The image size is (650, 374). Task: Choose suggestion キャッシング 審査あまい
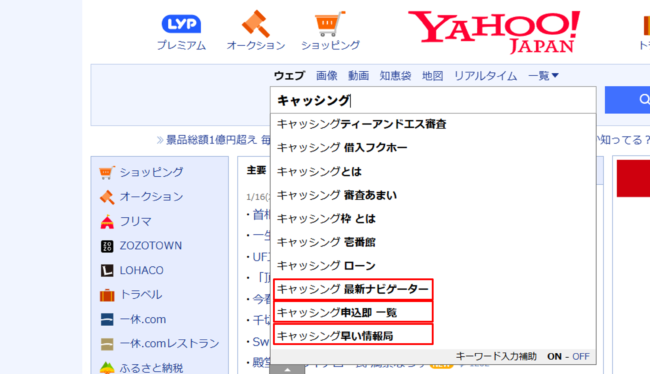point(433,195)
